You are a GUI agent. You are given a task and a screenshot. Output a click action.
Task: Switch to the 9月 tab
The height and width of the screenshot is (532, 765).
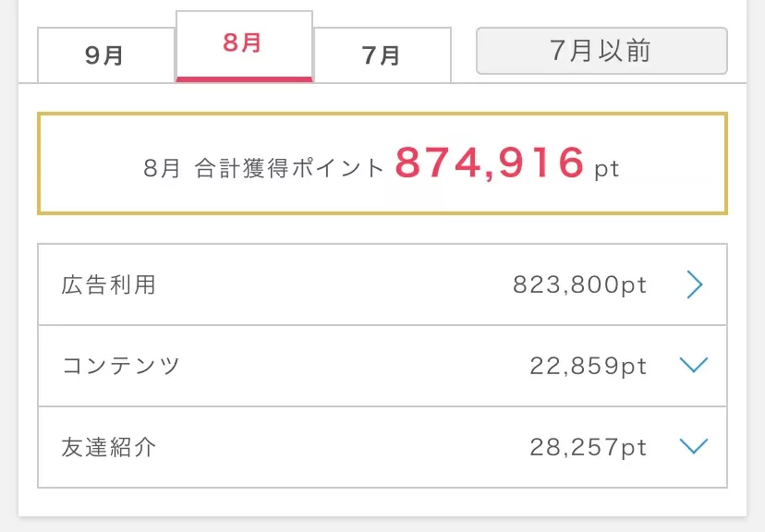point(106,55)
